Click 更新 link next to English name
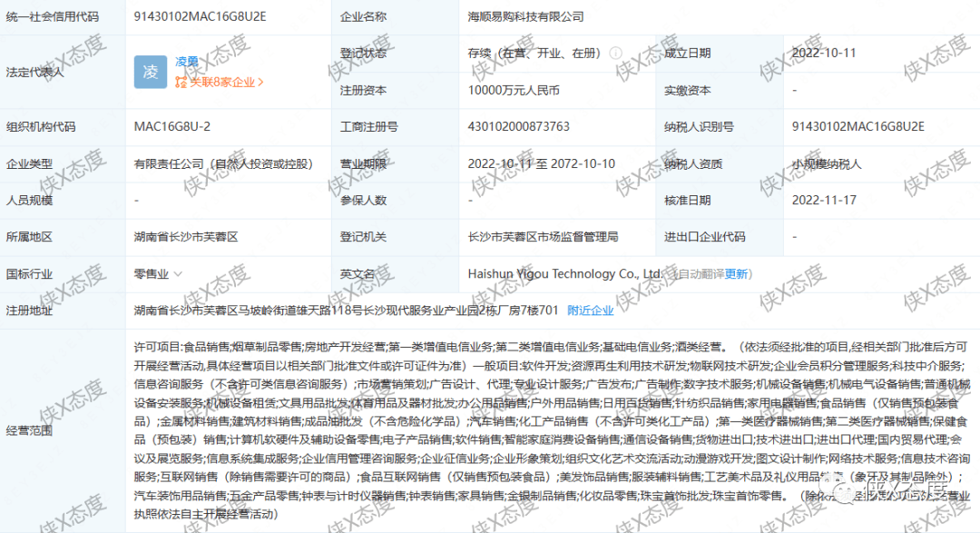This screenshot has height=533, width=980. pos(736,274)
